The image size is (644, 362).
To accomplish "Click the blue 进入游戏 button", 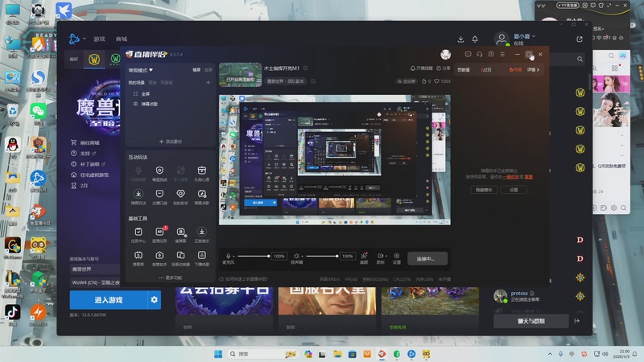I will point(109,300).
